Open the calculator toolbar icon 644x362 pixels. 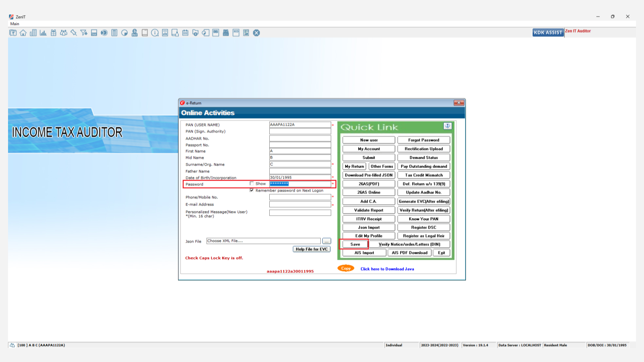[114, 33]
